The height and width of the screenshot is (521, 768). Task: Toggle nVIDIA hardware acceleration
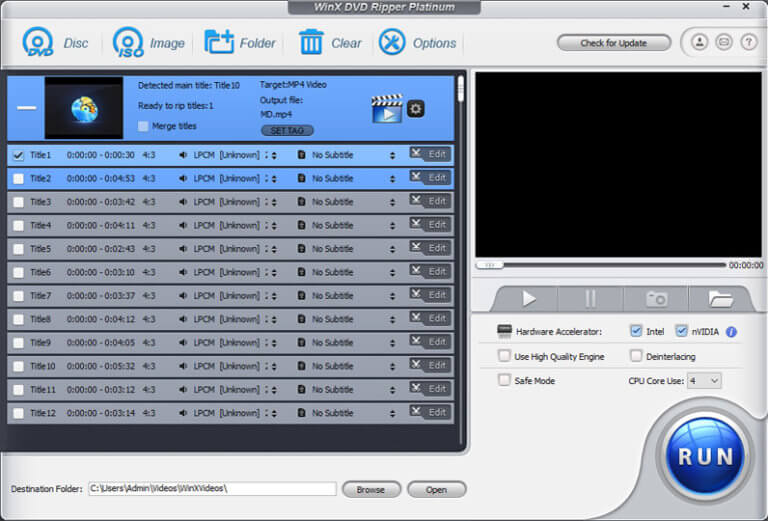point(681,331)
